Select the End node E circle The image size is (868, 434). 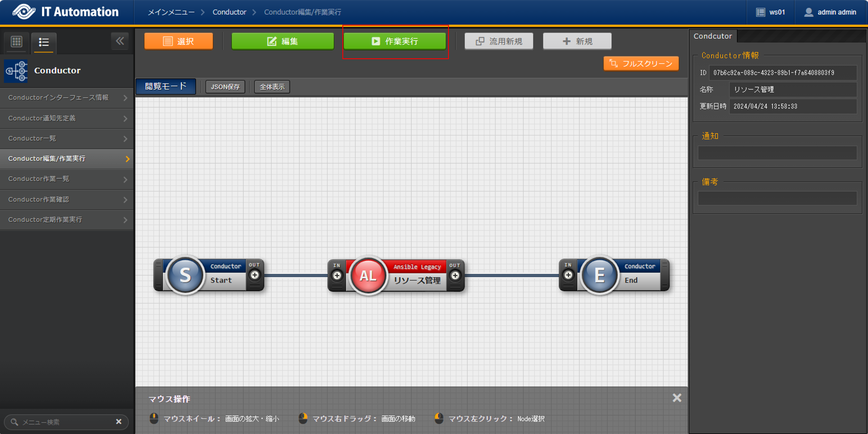point(599,275)
